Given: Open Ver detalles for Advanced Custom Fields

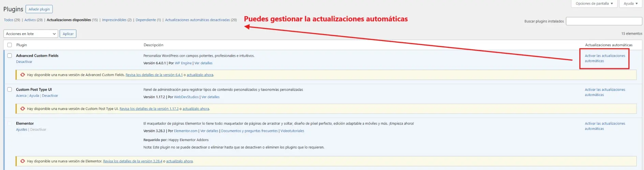Looking at the screenshot, I should click(203, 63).
